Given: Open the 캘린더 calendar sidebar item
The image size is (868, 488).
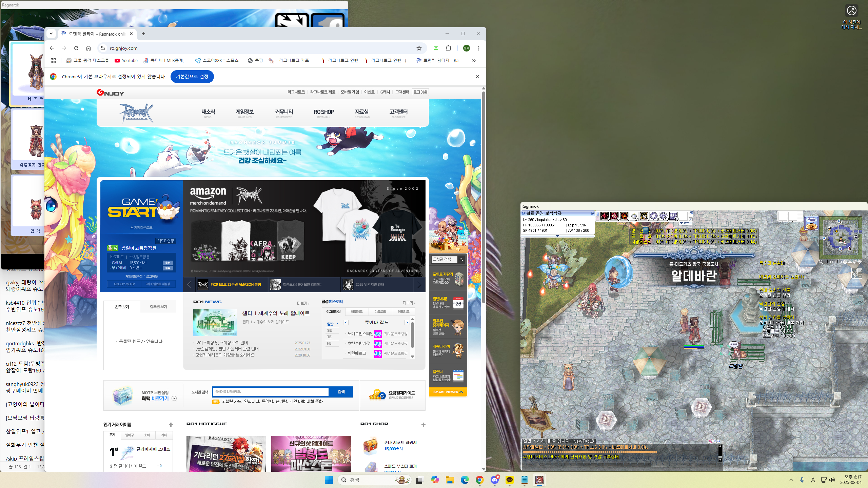Looking at the screenshot, I should click(448, 375).
